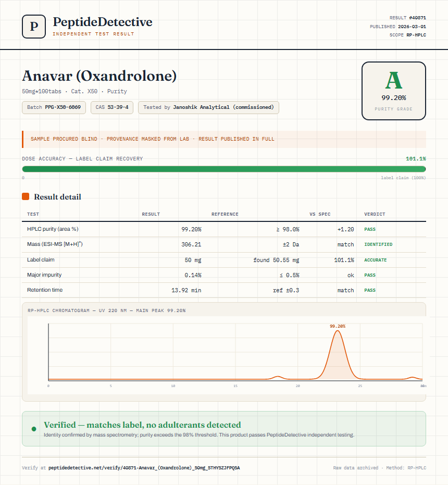Screen dimensions: 448x485
Task: Click the VS SPEC column header
Action: (x=320, y=214)
